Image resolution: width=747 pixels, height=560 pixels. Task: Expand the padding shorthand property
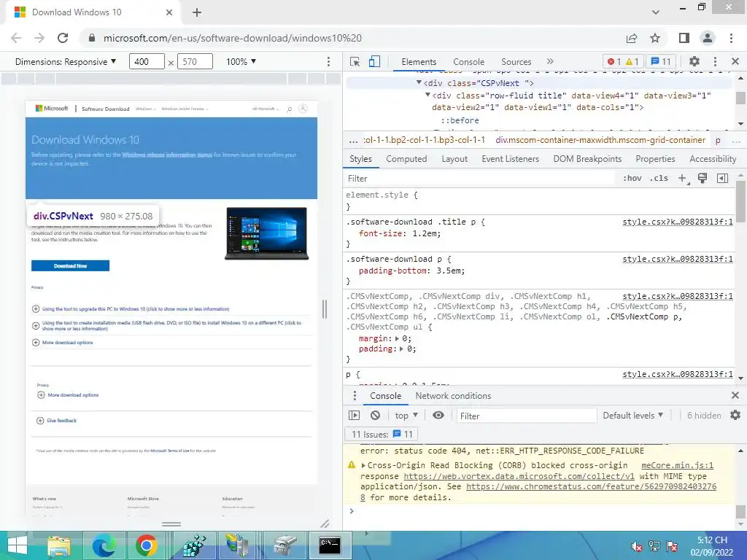tap(402, 349)
